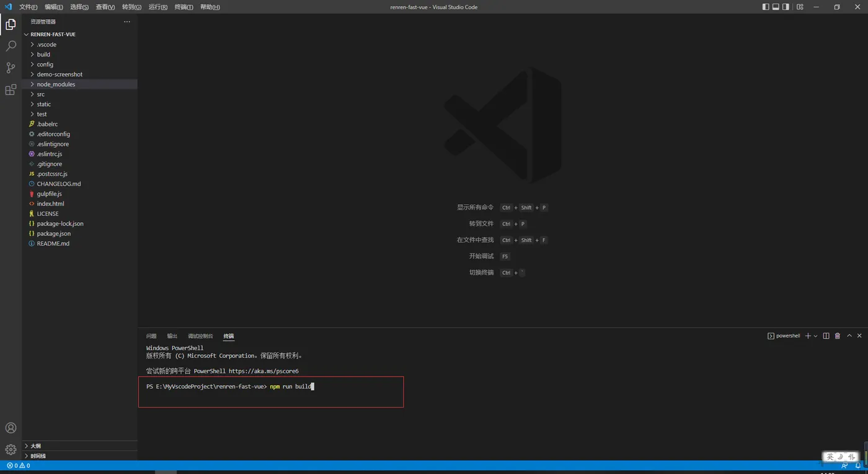Viewport: 868px width, 474px height.
Task: Expand the demo-screenshot folder
Action: (x=79, y=74)
